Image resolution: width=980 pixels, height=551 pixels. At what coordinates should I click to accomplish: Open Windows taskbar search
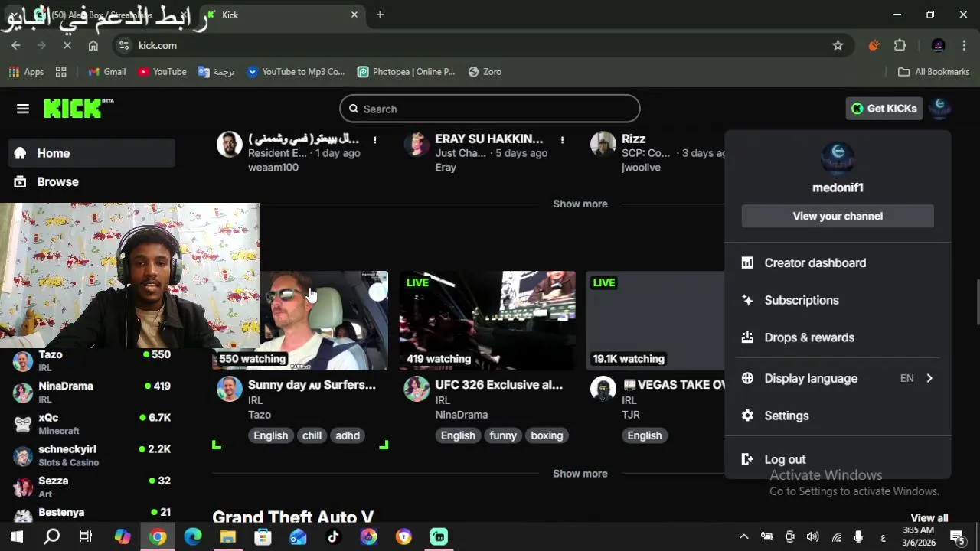51,536
